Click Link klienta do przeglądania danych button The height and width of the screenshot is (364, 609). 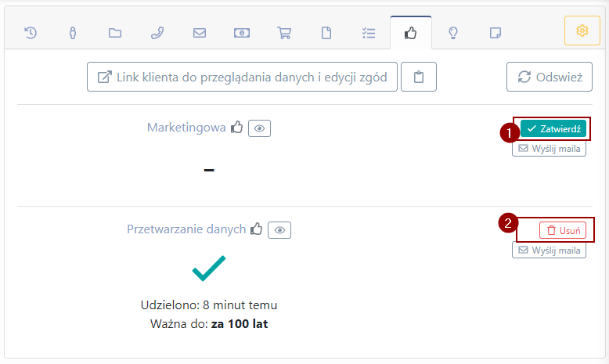pyautogui.click(x=242, y=77)
